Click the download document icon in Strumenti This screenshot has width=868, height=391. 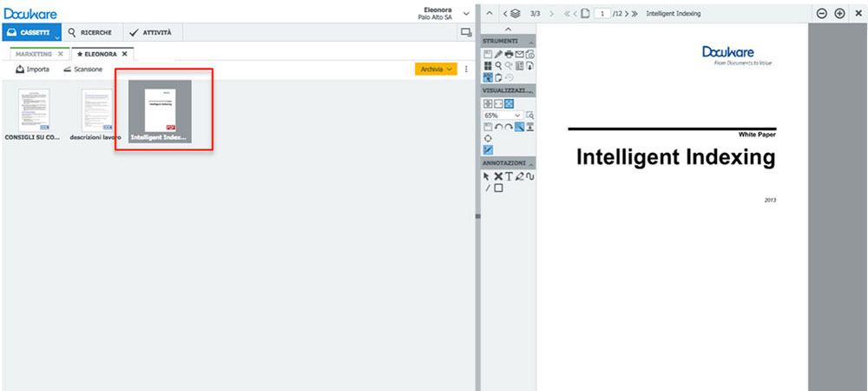point(529,66)
